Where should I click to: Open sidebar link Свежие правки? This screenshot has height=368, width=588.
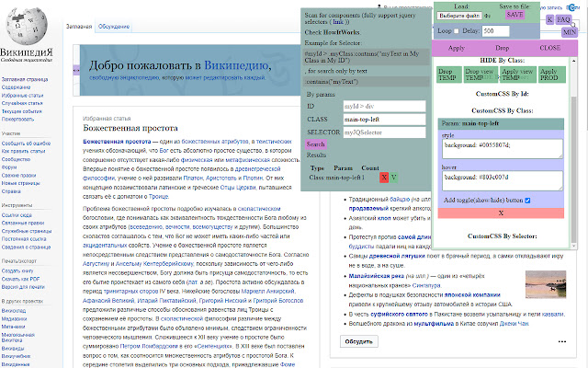click(18, 176)
